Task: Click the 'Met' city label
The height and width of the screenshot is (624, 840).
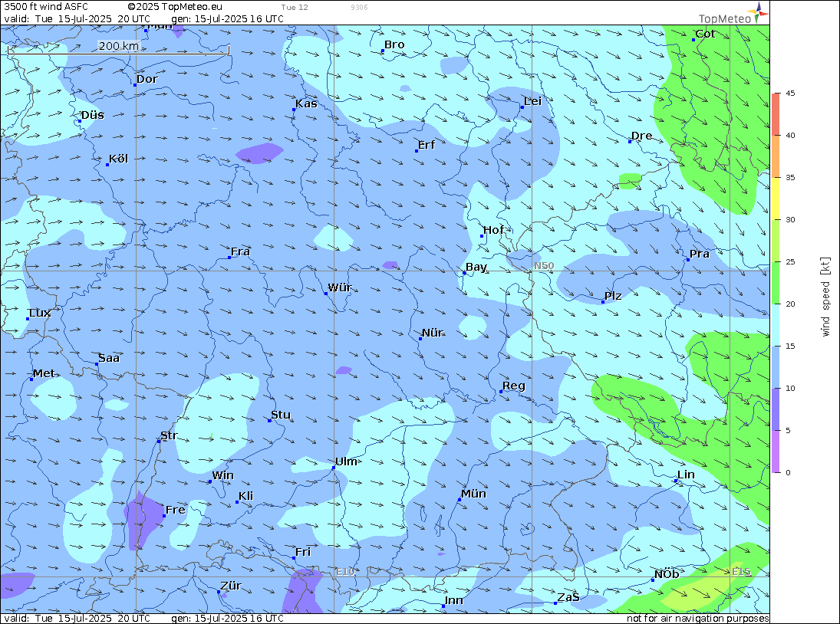Action: pos(44,373)
